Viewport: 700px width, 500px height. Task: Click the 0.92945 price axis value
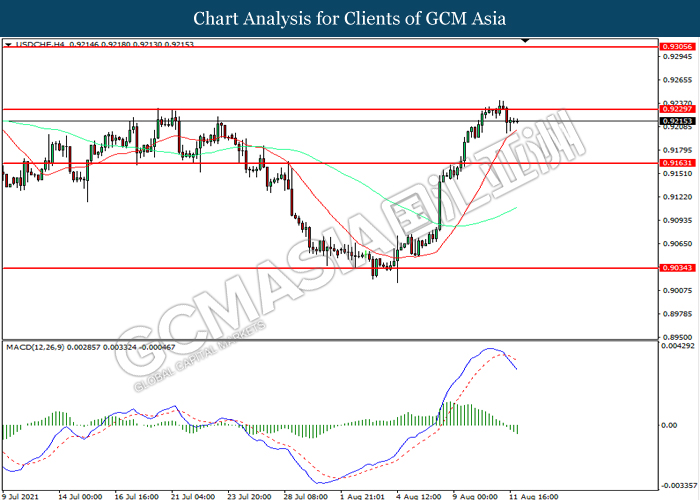(x=678, y=57)
